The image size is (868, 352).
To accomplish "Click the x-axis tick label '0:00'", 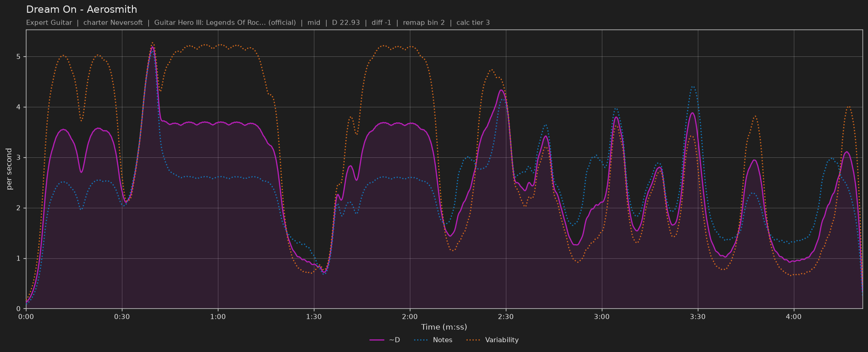I will coord(26,317).
